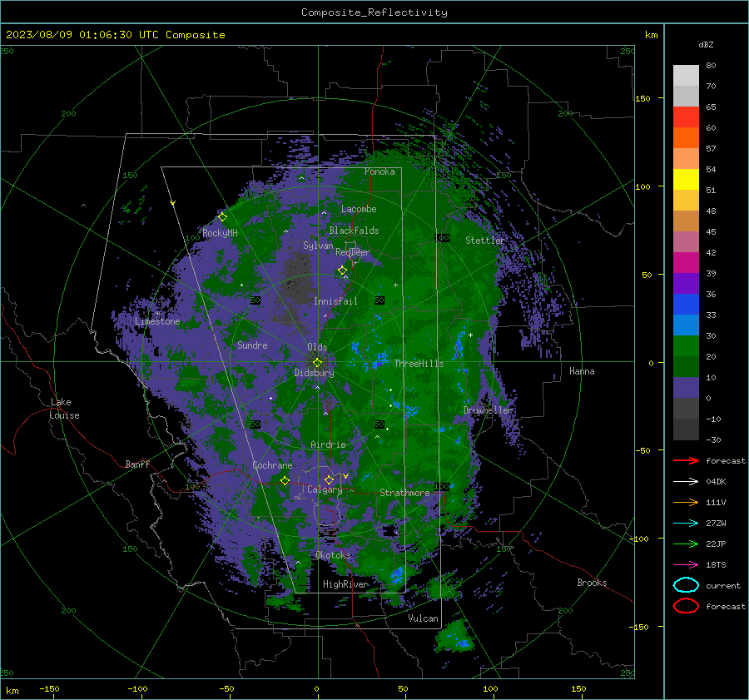Screen dimensions: 749x700
Task: Click the Okotoks city label
Action: [x=333, y=555]
